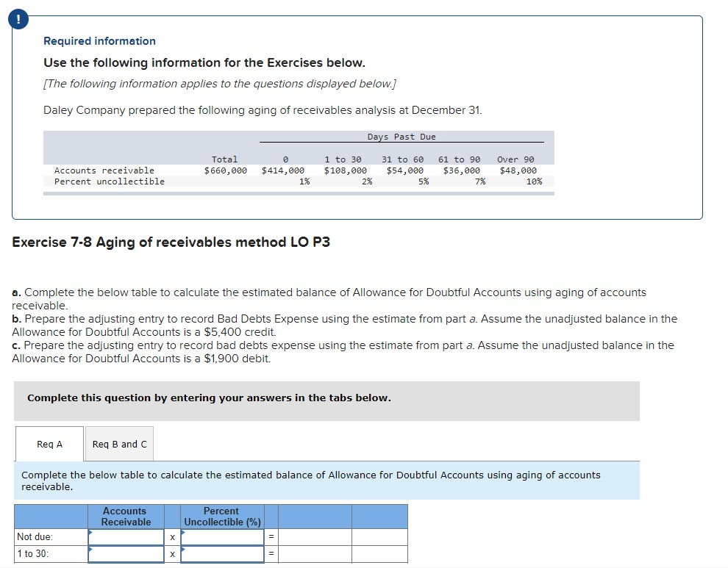Image resolution: width=728 pixels, height=568 pixels.
Task: Click the $54,000 receivables amount
Action: tap(405, 170)
